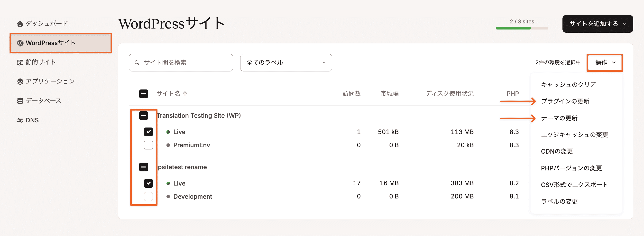Select キャッシュのクリア from actions menu
Image resolution: width=644 pixels, height=236 pixels.
(569, 85)
